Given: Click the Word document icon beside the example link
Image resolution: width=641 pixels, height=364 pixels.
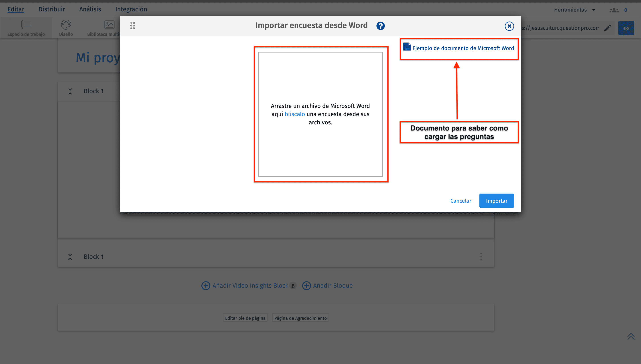Looking at the screenshot, I should (x=407, y=47).
